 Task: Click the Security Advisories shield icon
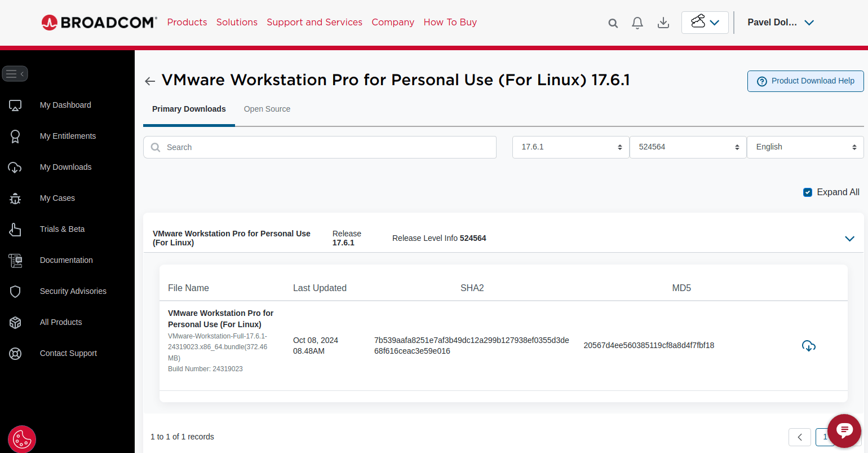click(x=15, y=291)
